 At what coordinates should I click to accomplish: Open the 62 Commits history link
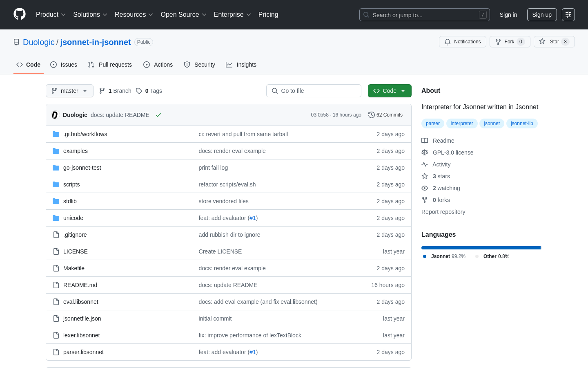point(385,115)
